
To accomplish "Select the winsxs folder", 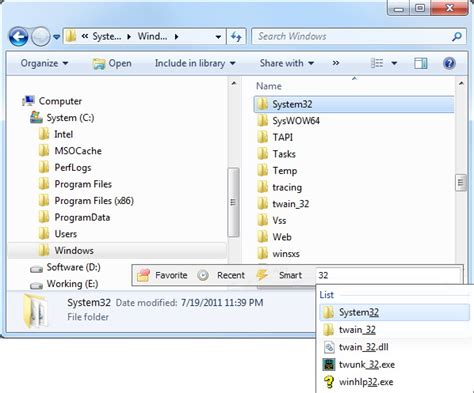I will (278, 254).
